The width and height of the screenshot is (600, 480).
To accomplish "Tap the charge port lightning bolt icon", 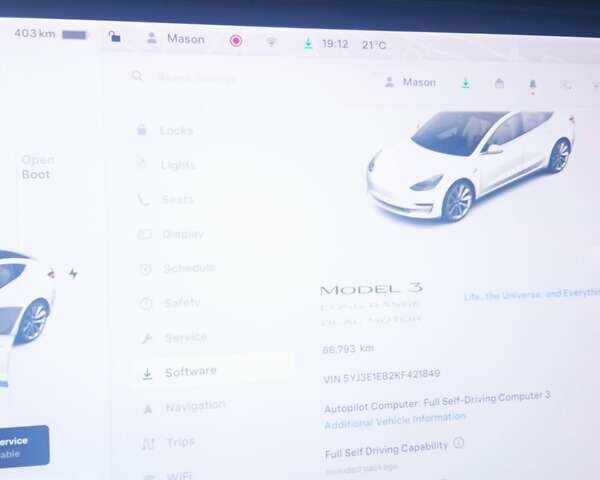I will (x=73, y=273).
